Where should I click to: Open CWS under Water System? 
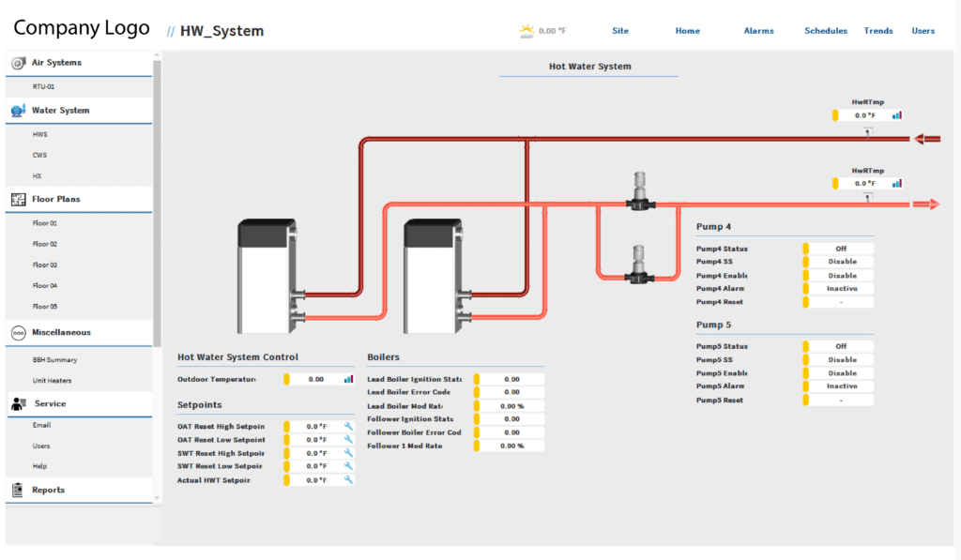[39, 155]
